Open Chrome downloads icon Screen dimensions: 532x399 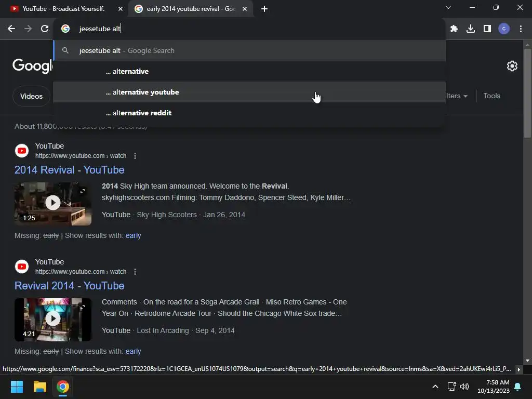click(x=471, y=29)
